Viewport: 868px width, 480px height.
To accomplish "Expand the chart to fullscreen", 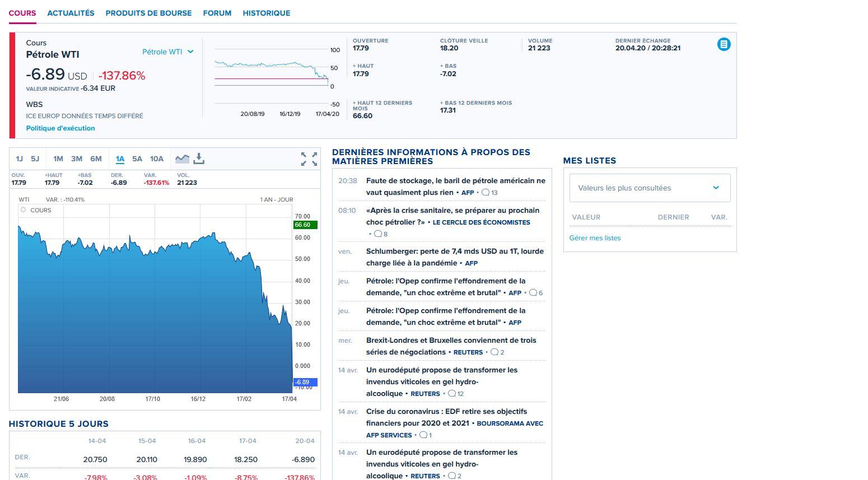I will (309, 159).
